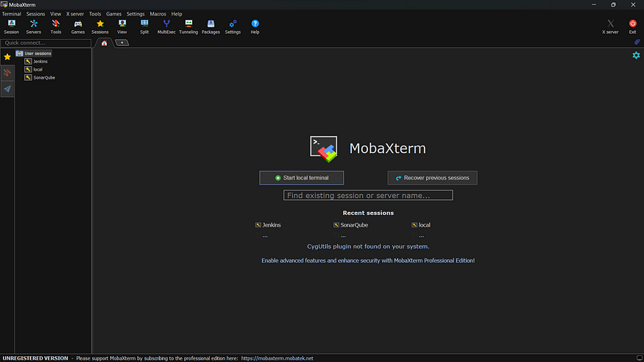Click Start local terminal button

302,178
